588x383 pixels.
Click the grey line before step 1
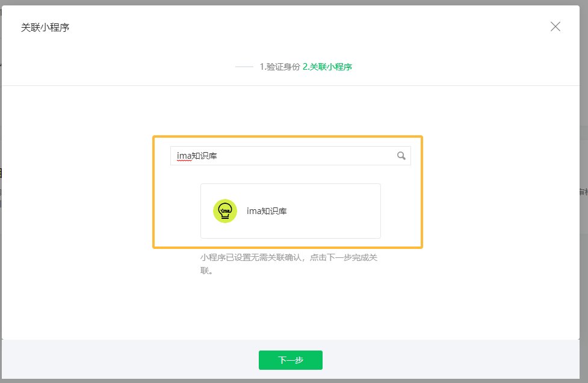pyautogui.click(x=244, y=67)
